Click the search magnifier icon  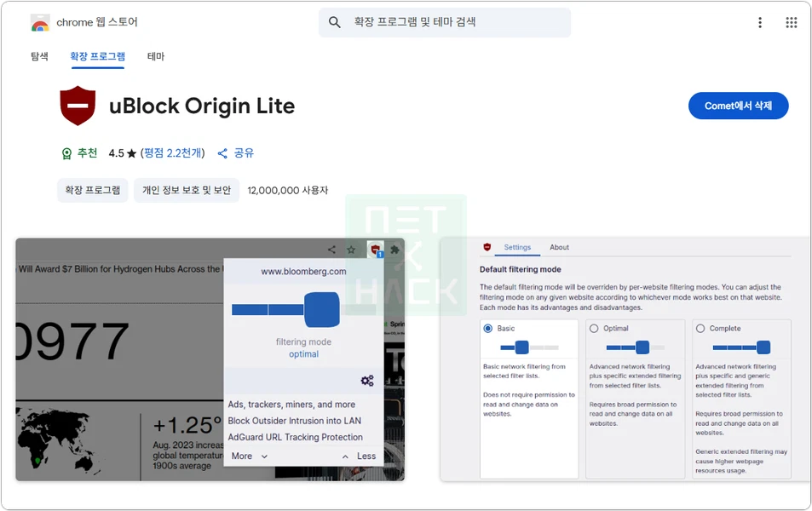click(x=335, y=22)
